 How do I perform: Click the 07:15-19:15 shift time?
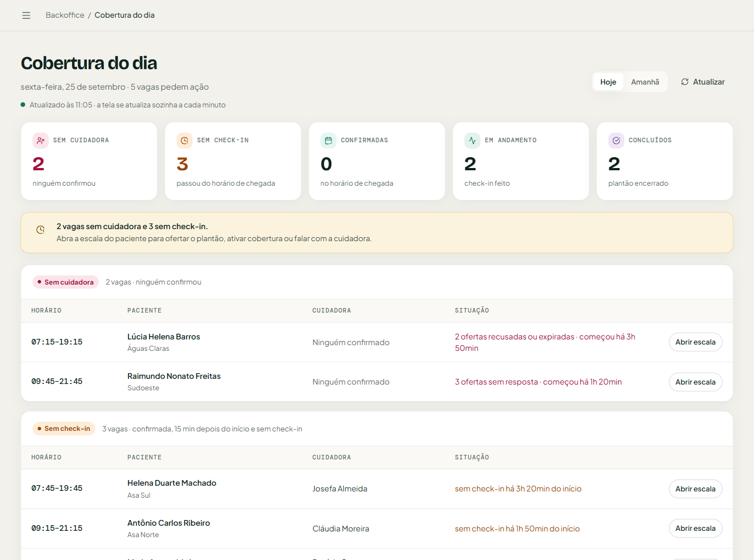pyautogui.click(x=57, y=342)
